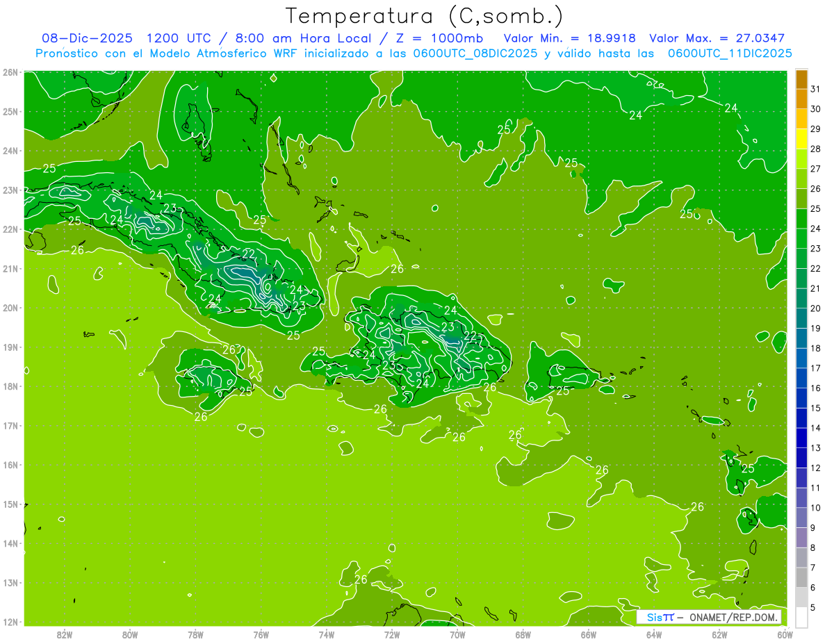This screenshot has width=834, height=644.
Task: Click the 18N latitude axis label
Action: pos(10,386)
